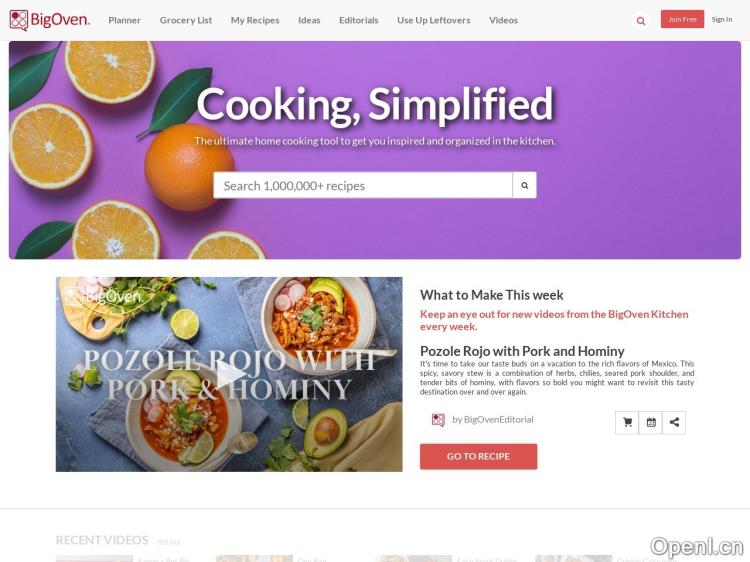
Task: Open the Planner menu item
Action: pos(124,20)
